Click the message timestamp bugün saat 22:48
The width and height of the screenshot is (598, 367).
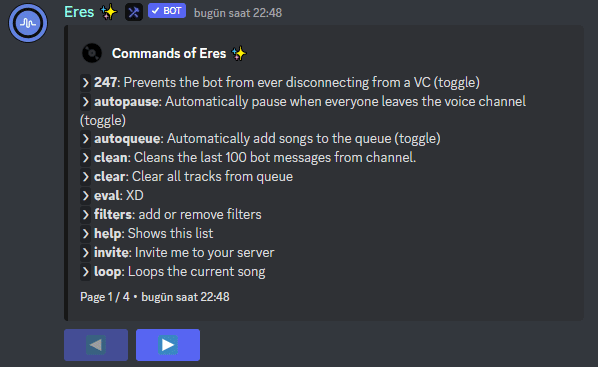click(x=238, y=13)
